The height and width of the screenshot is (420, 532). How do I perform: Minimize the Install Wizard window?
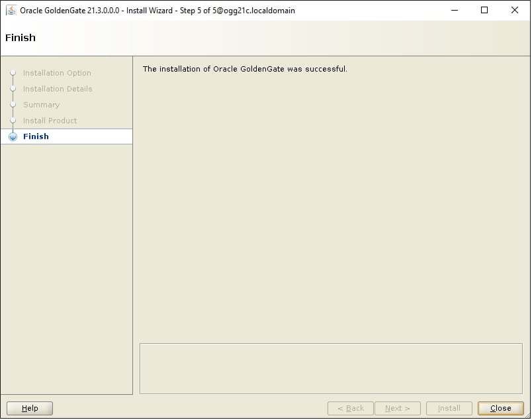(455, 10)
